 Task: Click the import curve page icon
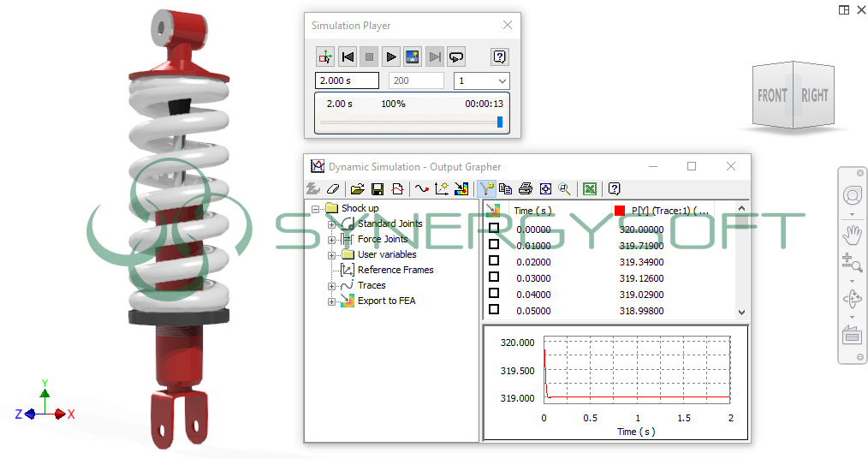397,188
